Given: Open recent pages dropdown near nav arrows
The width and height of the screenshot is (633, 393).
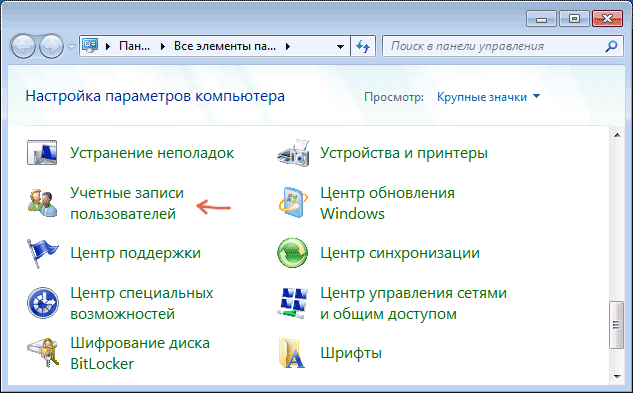Looking at the screenshot, I should pyautogui.click(x=71, y=47).
